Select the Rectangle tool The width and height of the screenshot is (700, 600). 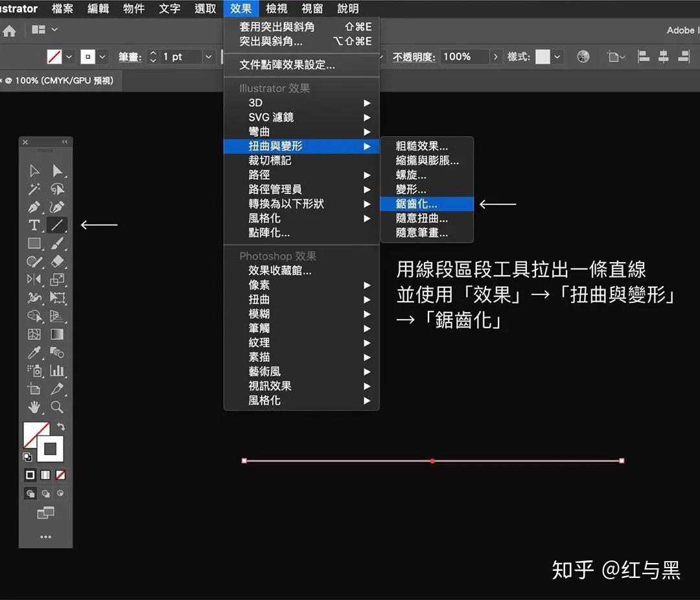point(34,243)
